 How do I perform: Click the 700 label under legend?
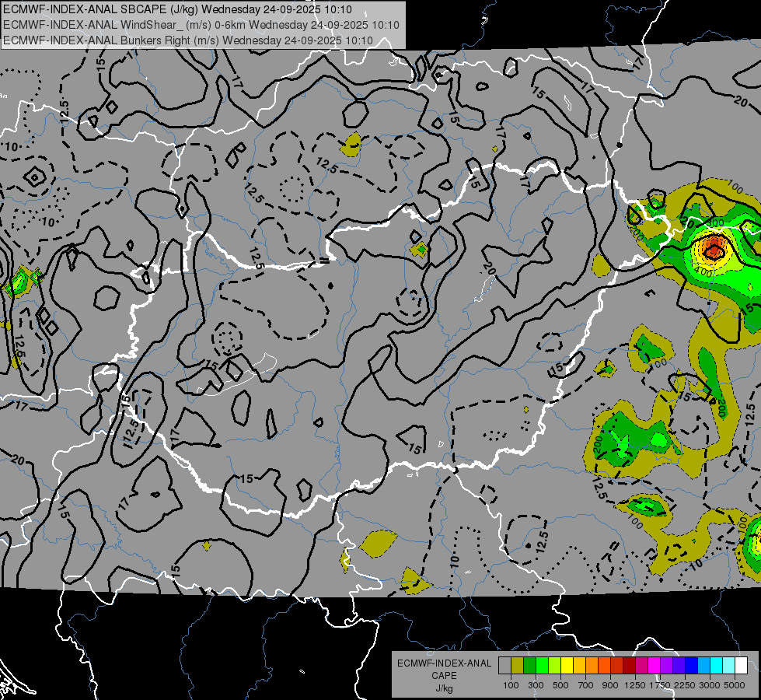586,685
